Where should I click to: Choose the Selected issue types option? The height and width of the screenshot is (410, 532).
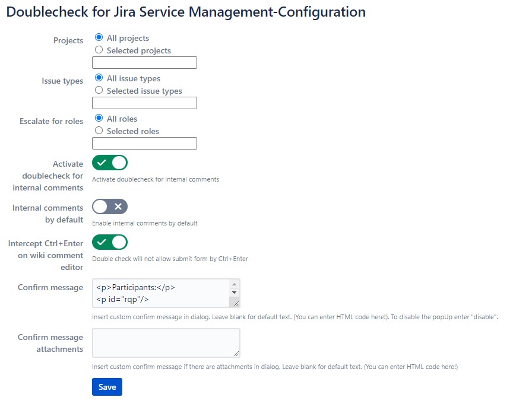pyautogui.click(x=99, y=91)
